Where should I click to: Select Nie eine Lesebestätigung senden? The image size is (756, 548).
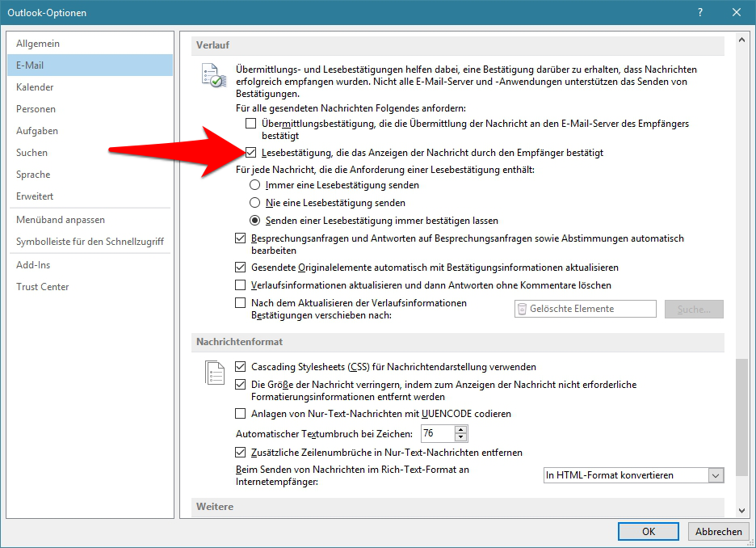(x=254, y=203)
